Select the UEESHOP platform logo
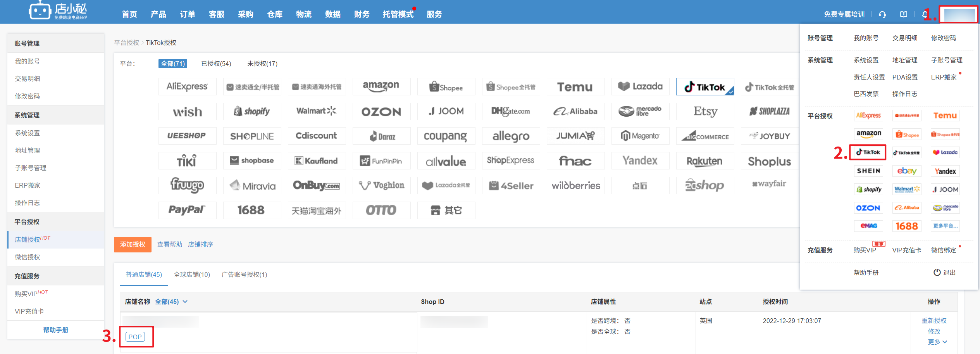The height and width of the screenshot is (354, 980). [188, 136]
